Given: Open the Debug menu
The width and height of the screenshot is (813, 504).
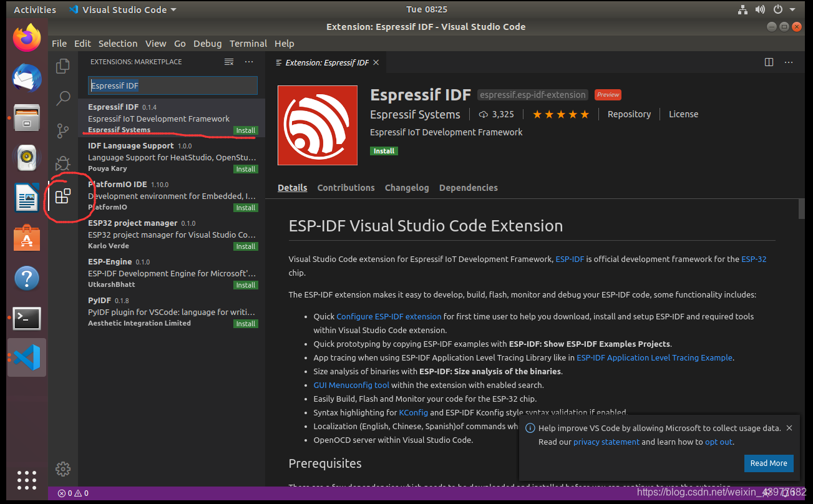Looking at the screenshot, I should [x=207, y=44].
